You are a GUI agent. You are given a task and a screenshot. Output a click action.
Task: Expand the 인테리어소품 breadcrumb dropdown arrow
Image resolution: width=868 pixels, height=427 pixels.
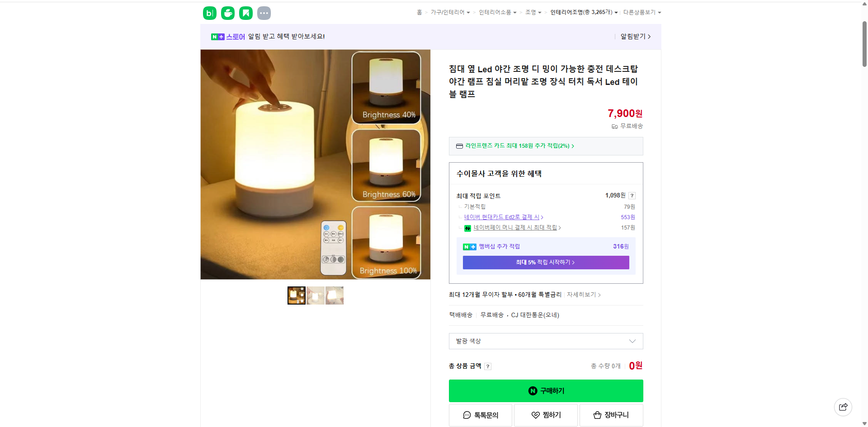(516, 12)
